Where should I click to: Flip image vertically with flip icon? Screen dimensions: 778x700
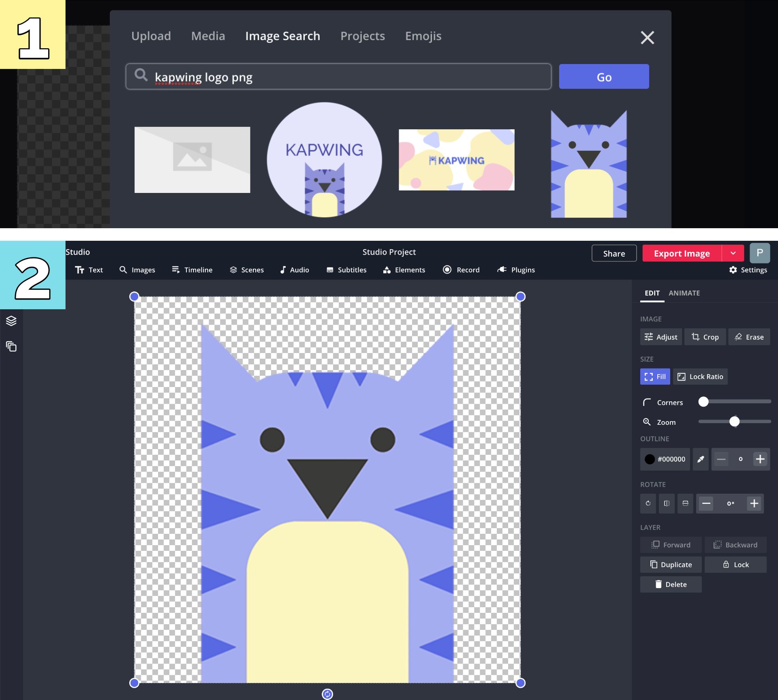(x=685, y=503)
